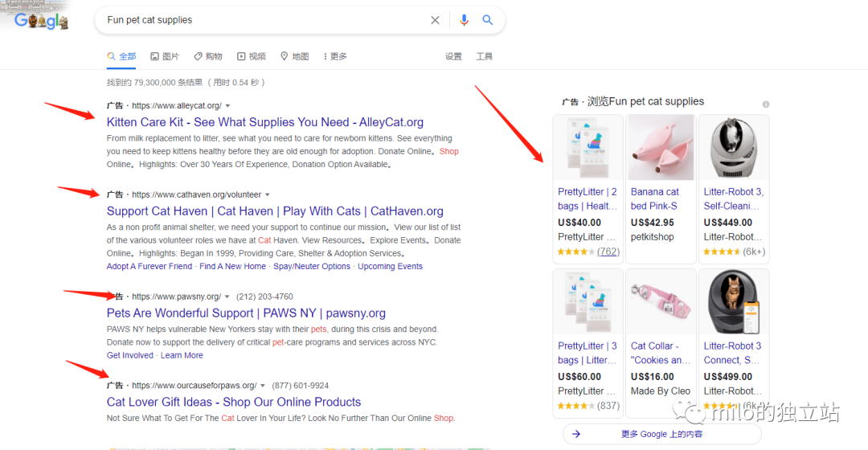Click US$449.00 price text

728,223
